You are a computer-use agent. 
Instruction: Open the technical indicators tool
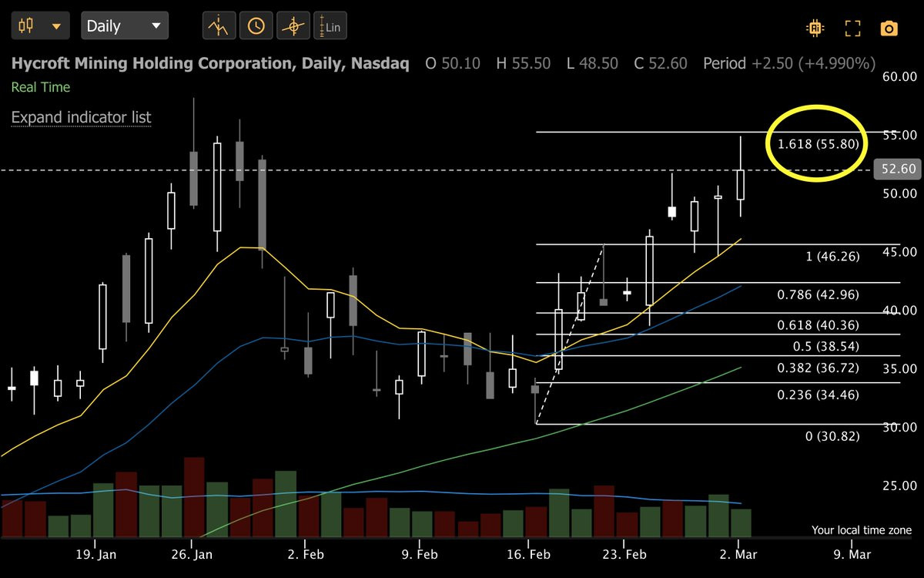[x=219, y=27]
